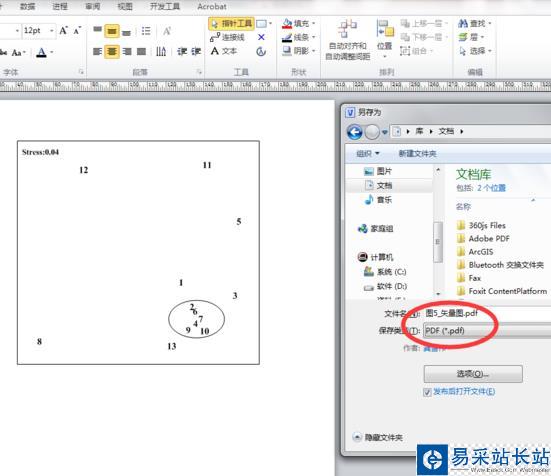Click the Shrink Font icon
This screenshot has height=476, width=551.
pyautogui.click(x=77, y=31)
